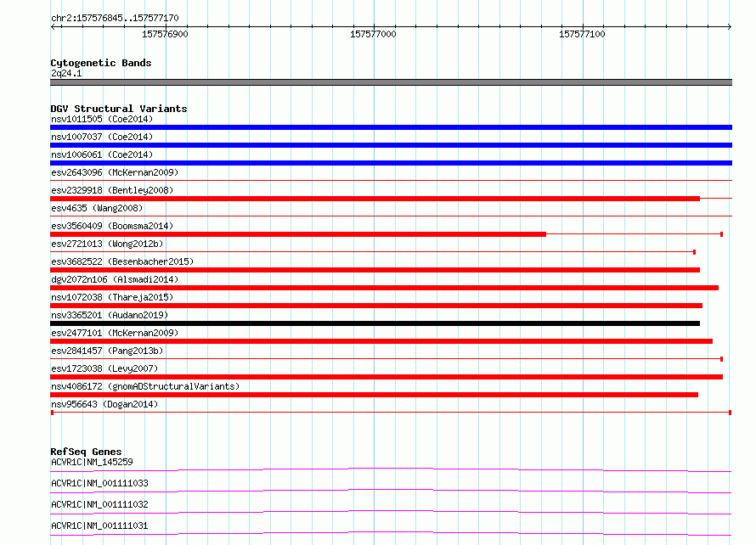Screen dimensions: 756x545
Task: Click the red bar for esv1723038
Action: pyautogui.click(x=386, y=377)
